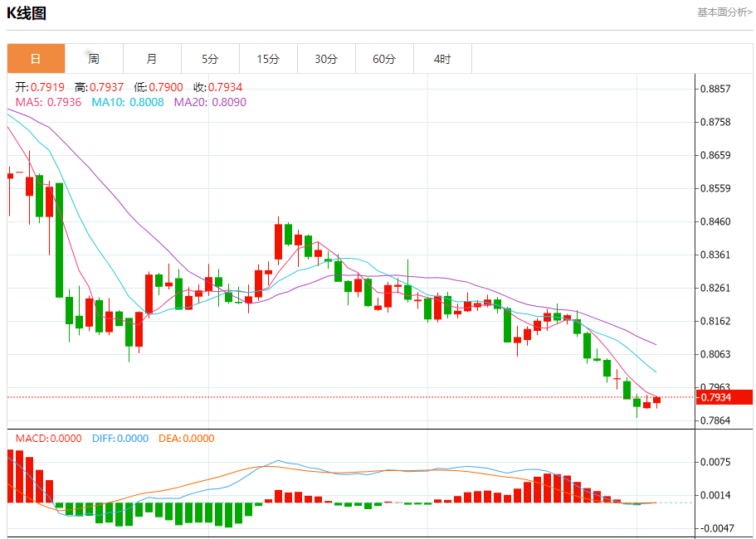756x539 pixels.
Task: Click the high price 0.7937
Action: 106,87
